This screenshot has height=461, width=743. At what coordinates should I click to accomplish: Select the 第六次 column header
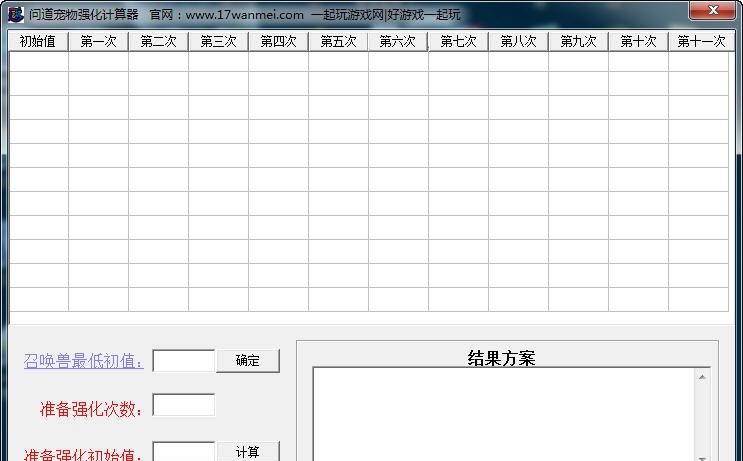(x=398, y=42)
